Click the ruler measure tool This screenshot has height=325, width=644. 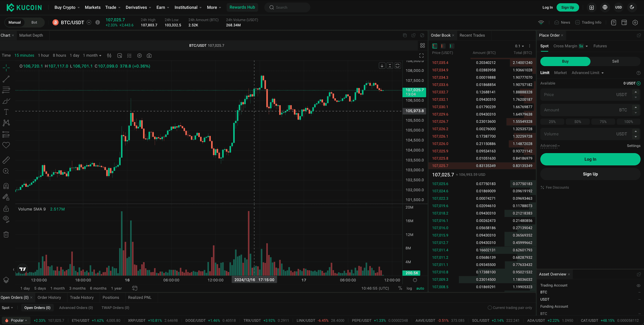click(6, 160)
